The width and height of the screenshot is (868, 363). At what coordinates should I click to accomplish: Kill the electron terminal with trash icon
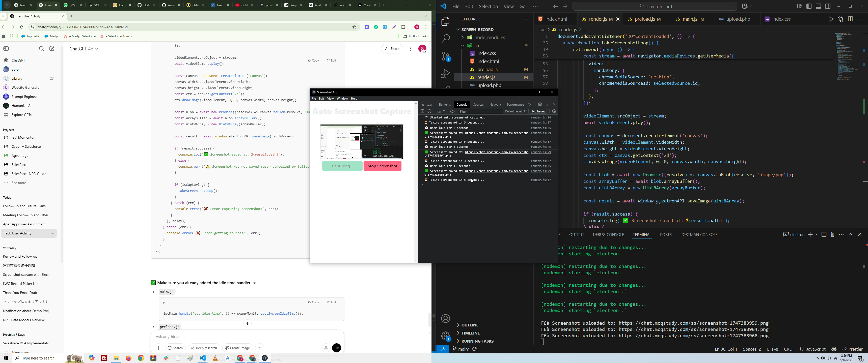832,235
